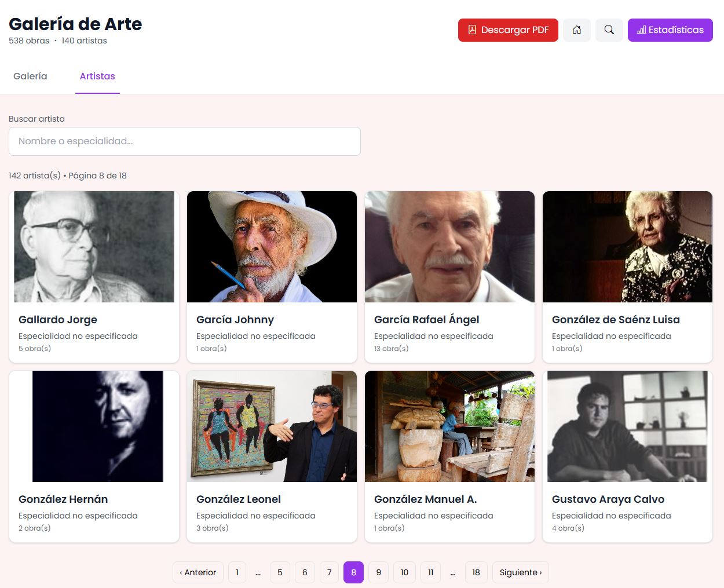
Task: Jump to page 18 in pagination
Action: pyautogui.click(x=476, y=572)
